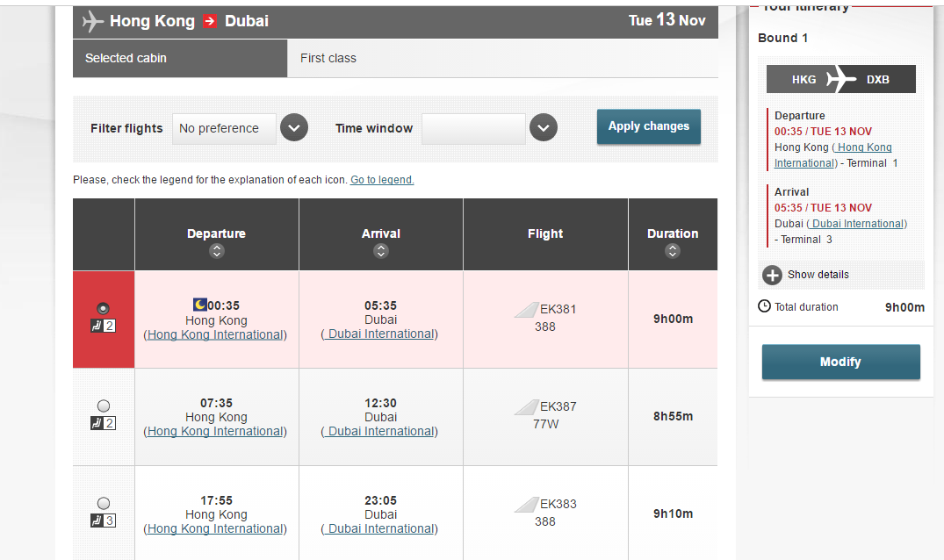The height and width of the screenshot is (560, 944).
Task: Click the moon night-flight icon at 00:35
Action: click(x=200, y=305)
